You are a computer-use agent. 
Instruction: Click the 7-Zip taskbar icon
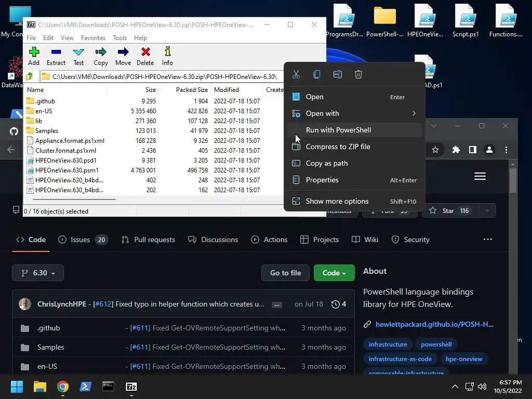click(x=131, y=387)
